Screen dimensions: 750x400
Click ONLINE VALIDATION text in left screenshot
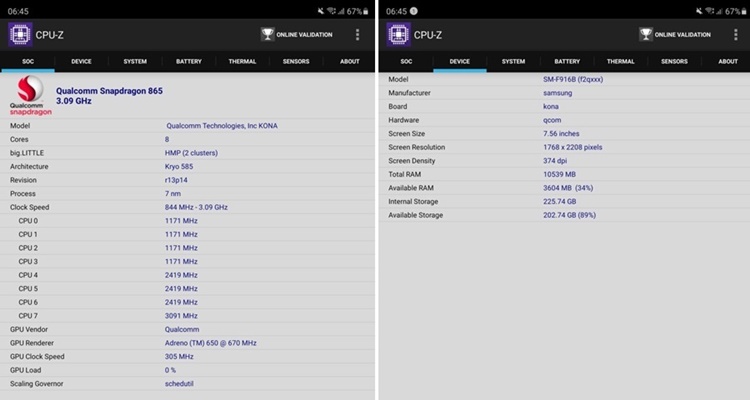(x=304, y=34)
